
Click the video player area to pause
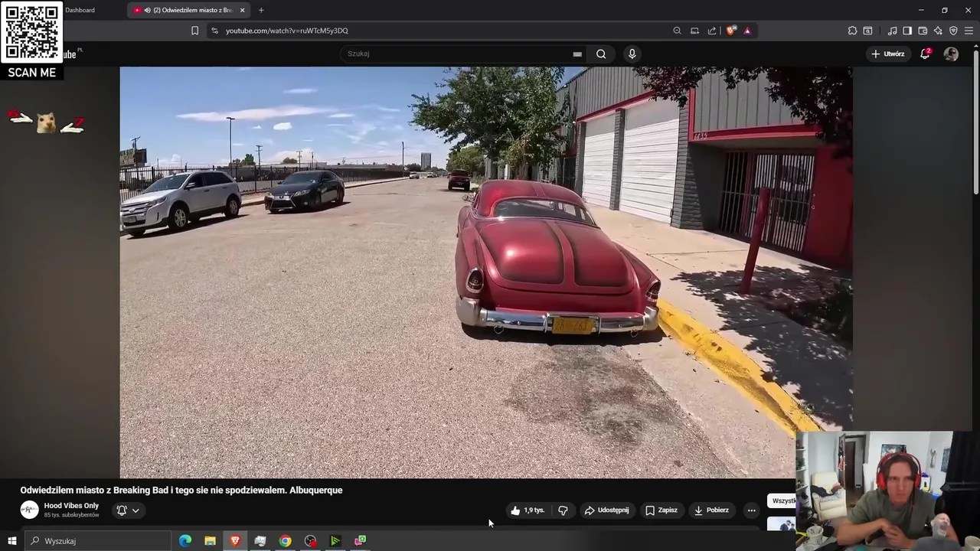(x=485, y=272)
